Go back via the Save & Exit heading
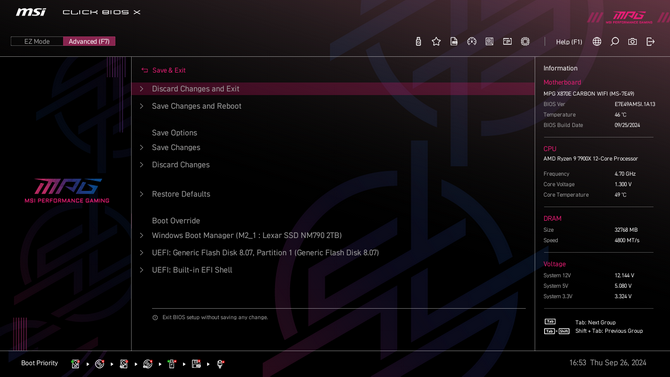 coord(169,71)
